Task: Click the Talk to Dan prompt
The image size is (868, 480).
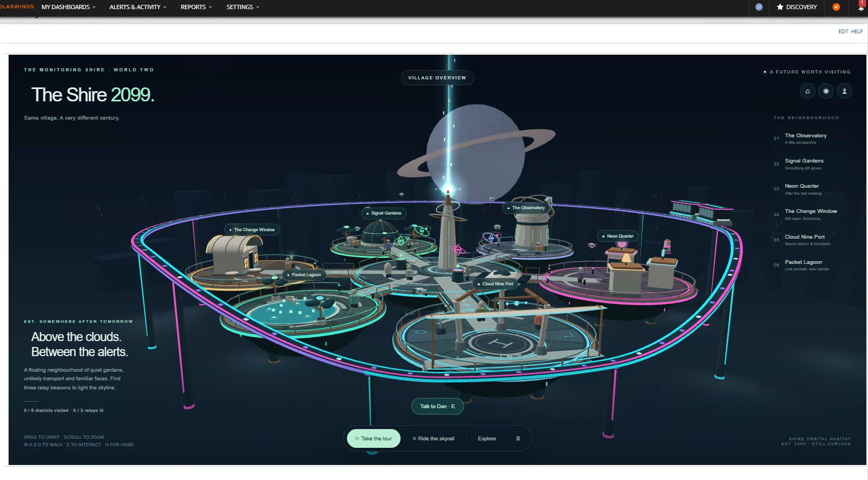Action: click(x=437, y=407)
